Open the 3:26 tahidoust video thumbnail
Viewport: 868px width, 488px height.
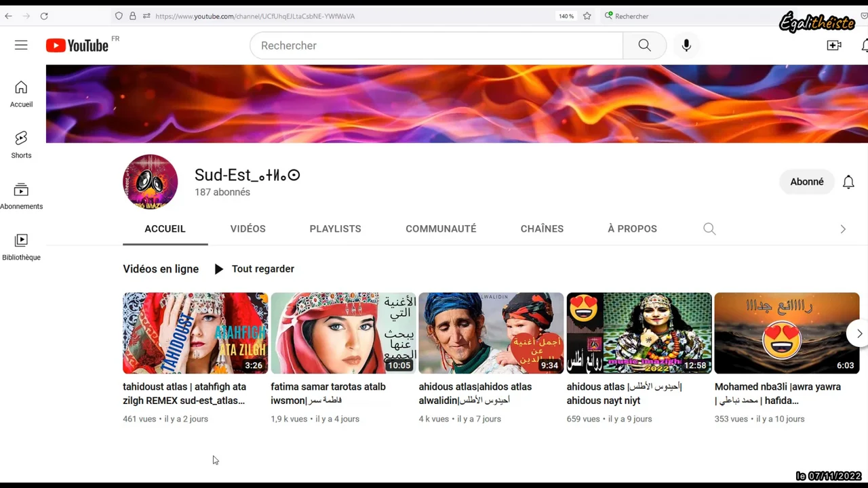pyautogui.click(x=195, y=333)
